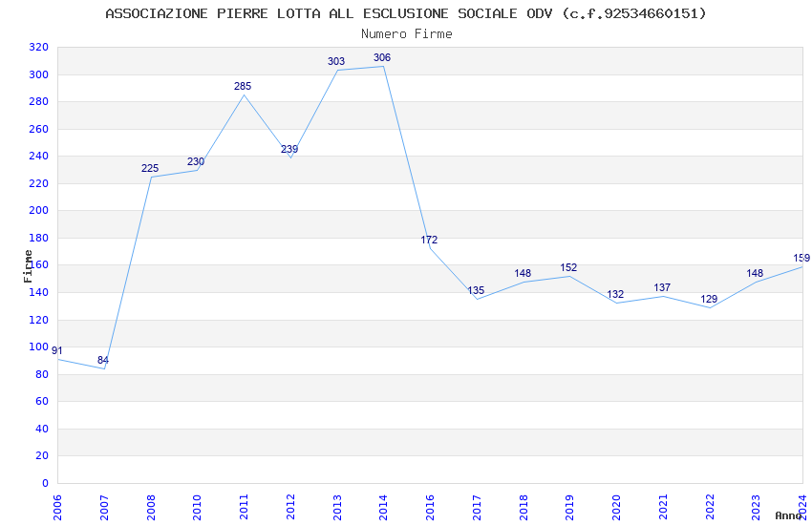Click the y-axis value 40
The image size is (812, 525).
tap(42, 429)
